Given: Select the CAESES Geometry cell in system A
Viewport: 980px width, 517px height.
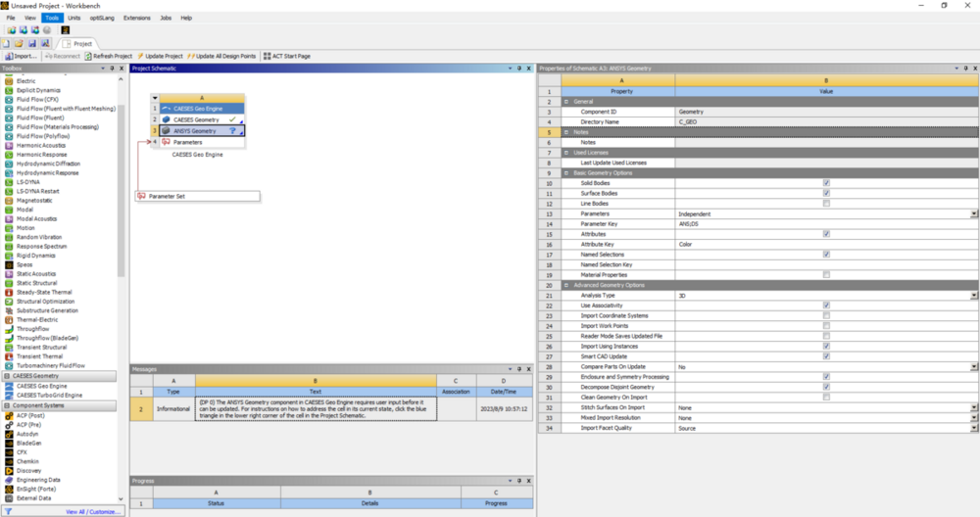Looking at the screenshot, I should click(x=202, y=119).
